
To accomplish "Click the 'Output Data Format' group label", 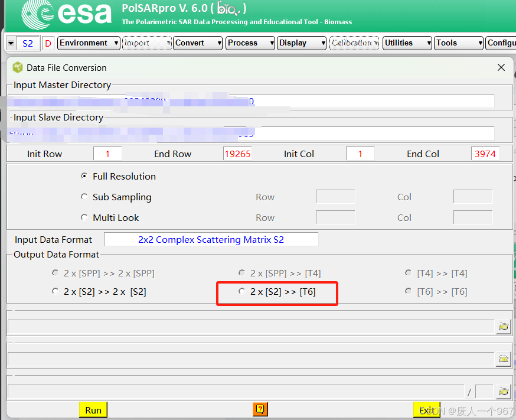I will coord(56,255).
